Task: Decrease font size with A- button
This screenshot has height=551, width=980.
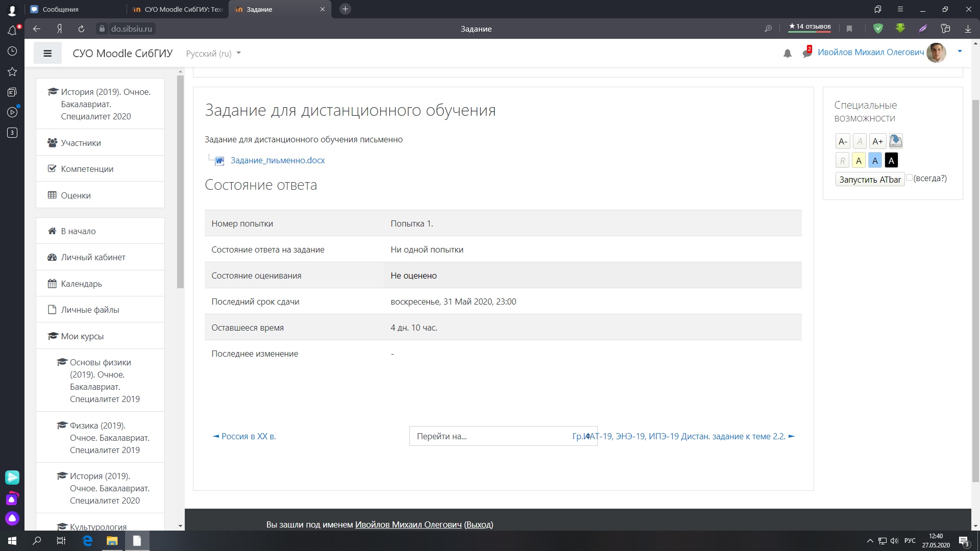Action: click(x=843, y=141)
